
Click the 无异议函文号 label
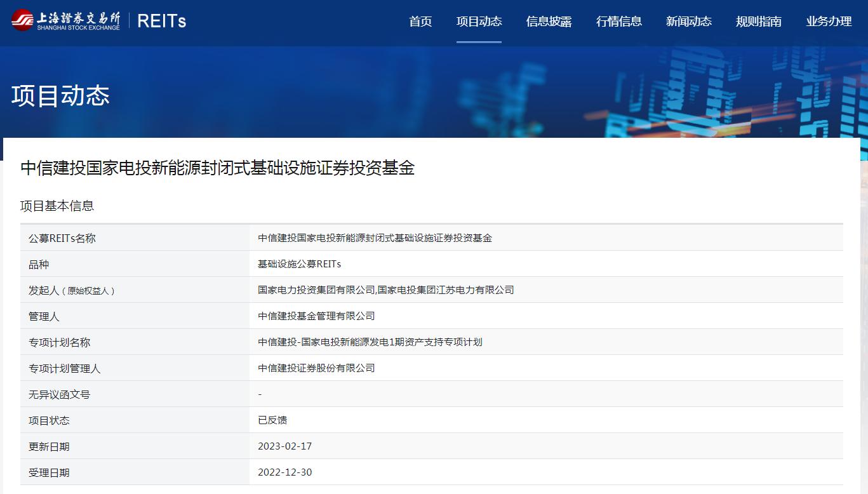tap(60, 394)
